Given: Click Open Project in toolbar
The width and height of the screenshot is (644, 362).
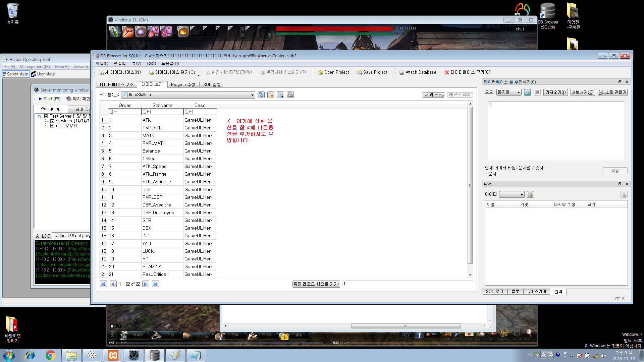Looking at the screenshot, I should tap(333, 72).
